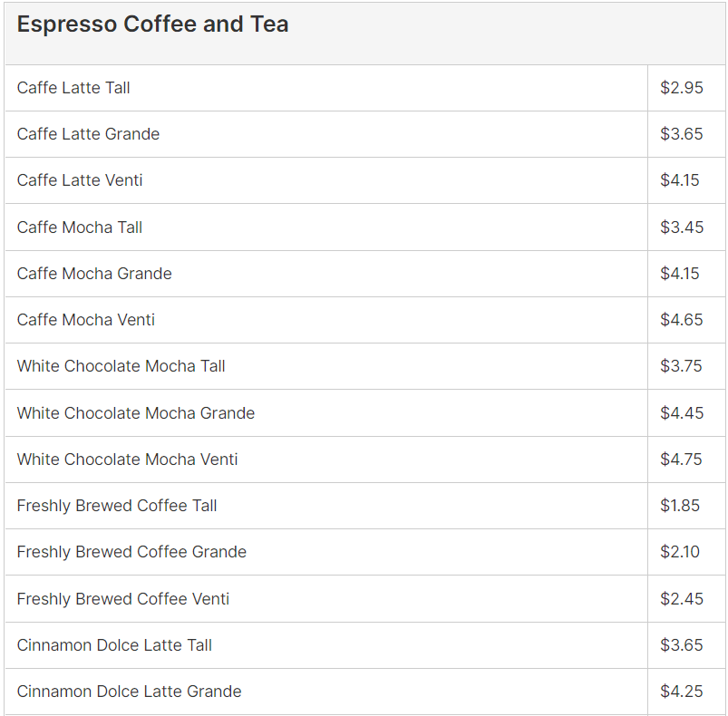Choose White Chocolate Mocha Venti

(x=128, y=460)
